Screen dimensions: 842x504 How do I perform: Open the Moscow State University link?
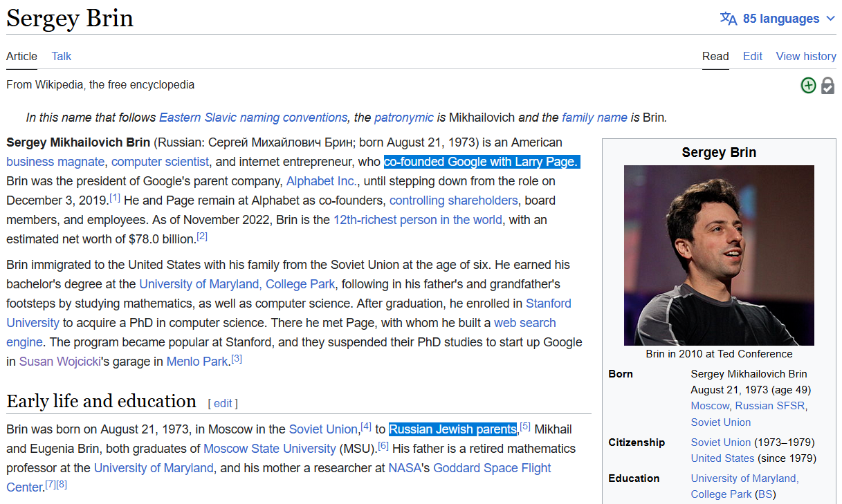click(x=269, y=449)
